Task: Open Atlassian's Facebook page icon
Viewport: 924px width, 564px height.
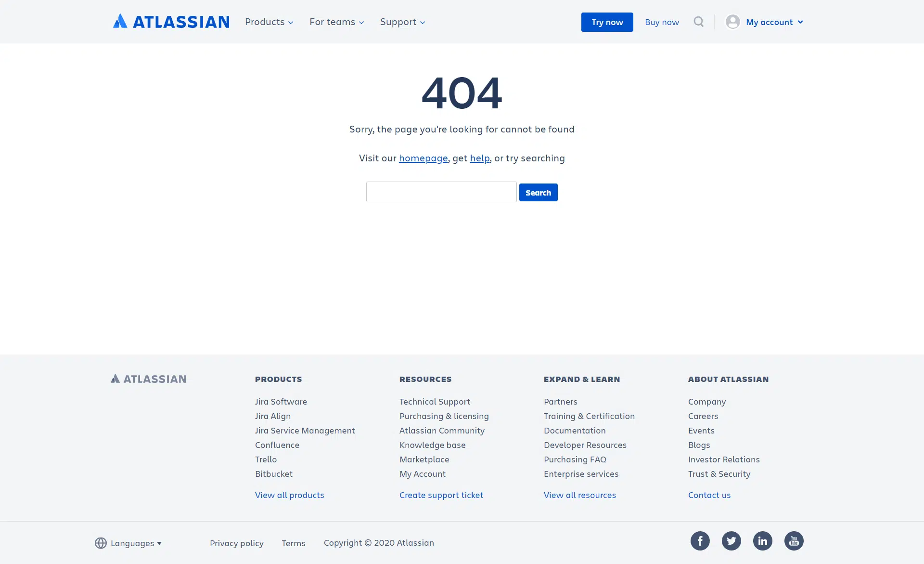Action: 700,541
